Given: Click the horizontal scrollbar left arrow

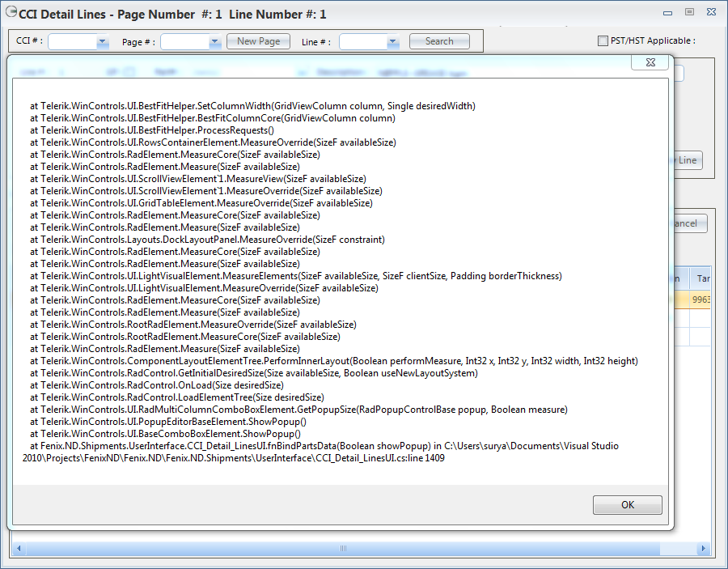Looking at the screenshot, I should click(x=19, y=548).
